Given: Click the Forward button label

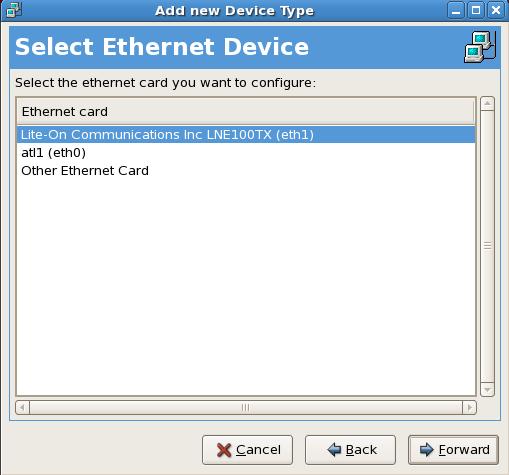Looking at the screenshot, I should tap(464, 450).
